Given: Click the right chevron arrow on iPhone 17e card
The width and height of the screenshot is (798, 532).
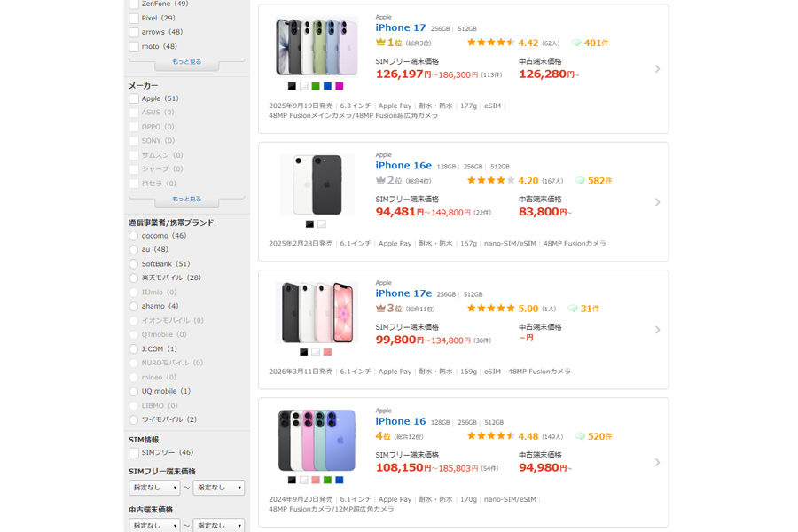Looking at the screenshot, I should (x=657, y=330).
